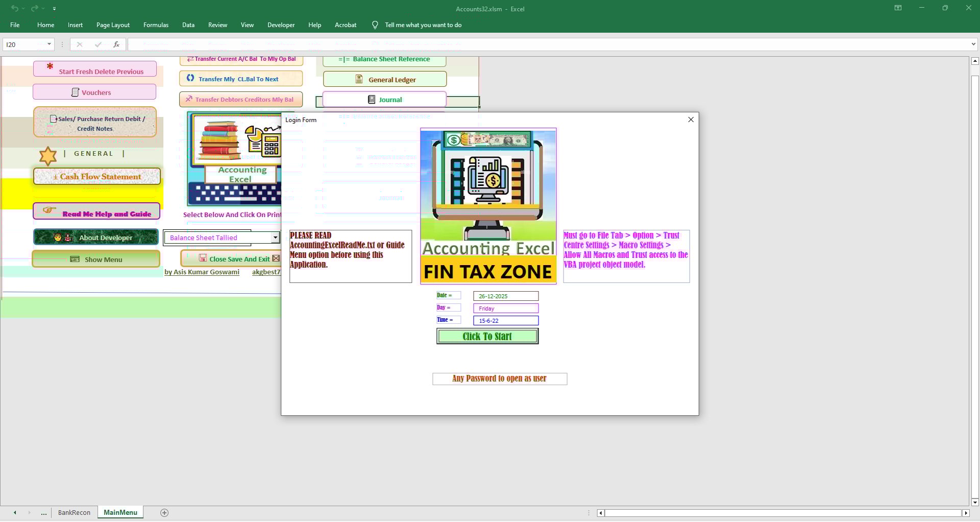
Task: Click the next sheet navigation arrow
Action: point(29,512)
